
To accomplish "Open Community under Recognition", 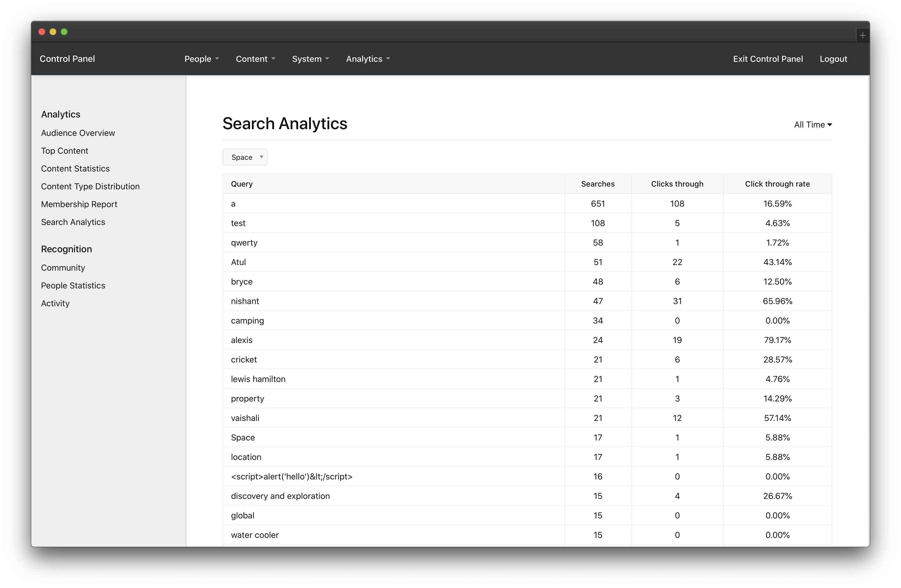I will point(63,268).
